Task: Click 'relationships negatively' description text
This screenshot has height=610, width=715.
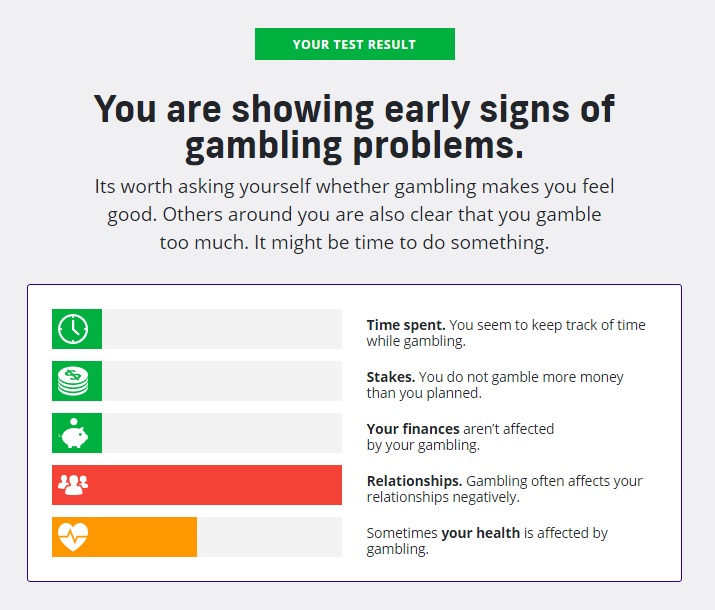Action: click(x=443, y=497)
